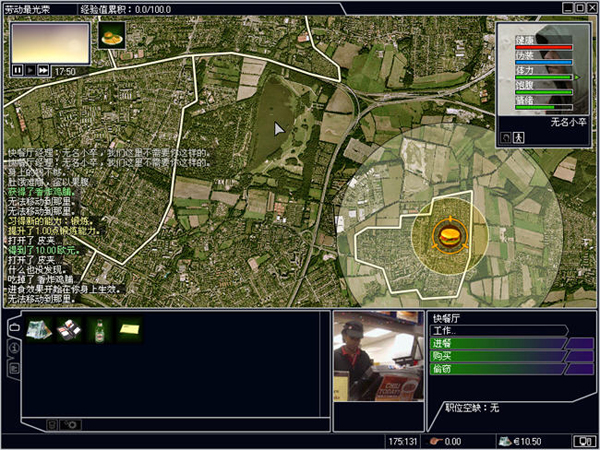
Task: Click the hamburger restaurant map marker
Action: point(450,236)
